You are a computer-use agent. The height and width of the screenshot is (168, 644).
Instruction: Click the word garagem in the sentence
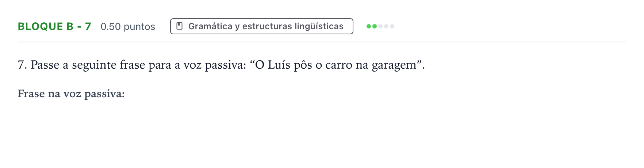(394, 66)
